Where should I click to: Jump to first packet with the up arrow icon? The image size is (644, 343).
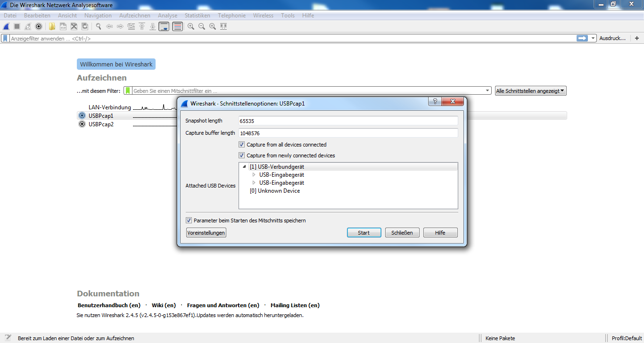point(142,27)
